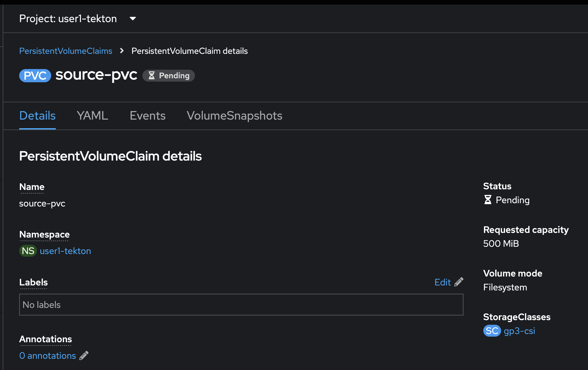Click the 0 annotations link
Image resolution: width=588 pixels, height=370 pixels.
tap(48, 355)
